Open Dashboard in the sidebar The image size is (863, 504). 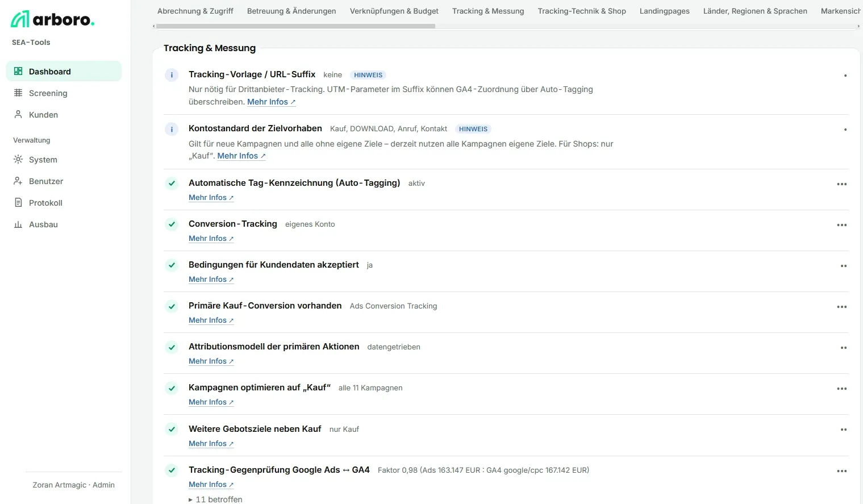click(64, 71)
